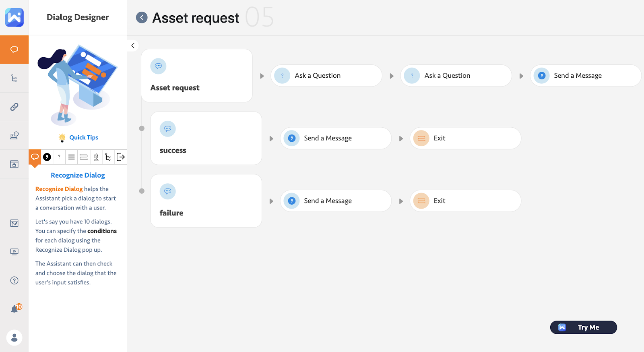Click the last Send a Message step in top row
Screen dimensions: 644x352
585,76
